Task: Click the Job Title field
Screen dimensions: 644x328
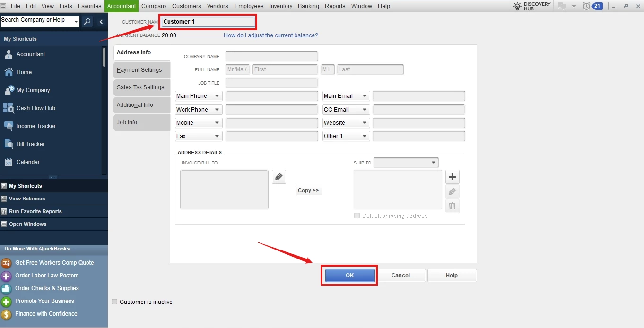Action: click(272, 83)
